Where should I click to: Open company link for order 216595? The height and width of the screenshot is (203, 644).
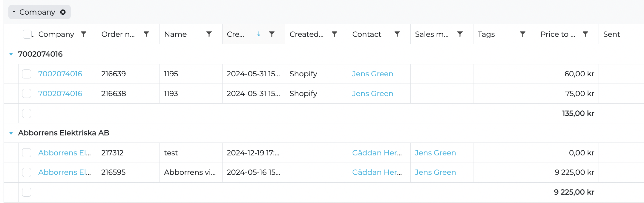[x=64, y=172]
